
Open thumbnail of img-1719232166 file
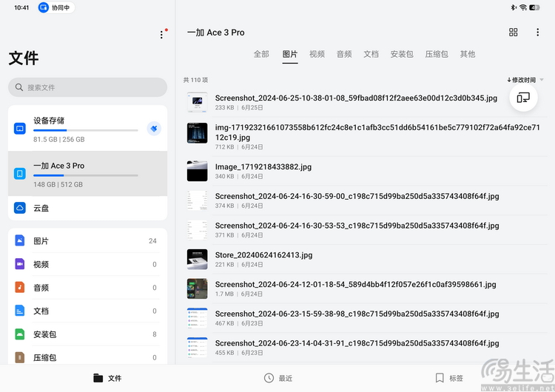[197, 133]
